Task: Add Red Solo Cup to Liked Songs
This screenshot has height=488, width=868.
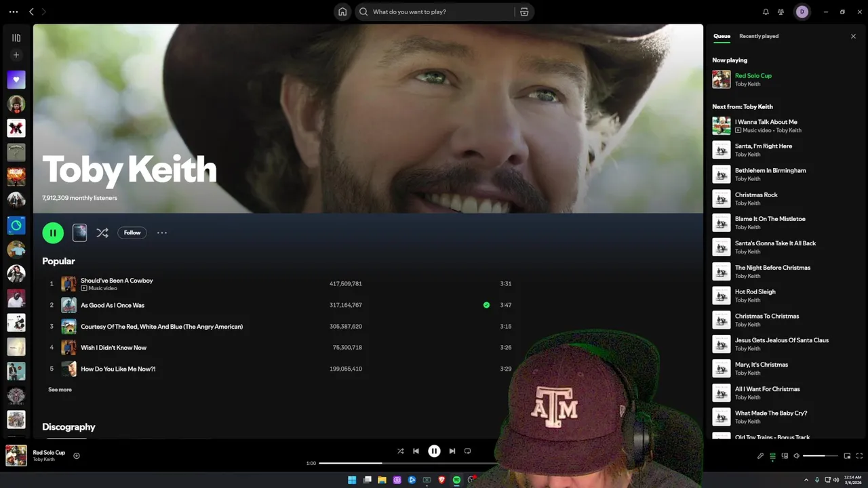Action: 77,455
